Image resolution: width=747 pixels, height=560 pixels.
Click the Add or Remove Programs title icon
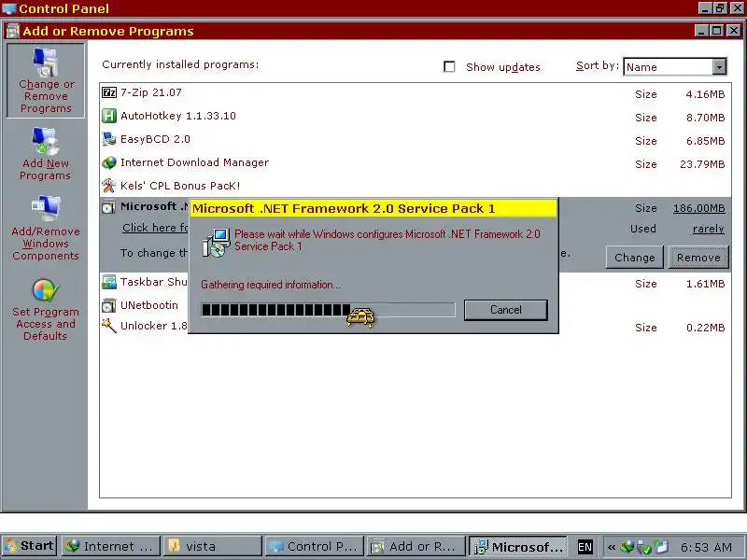point(12,31)
